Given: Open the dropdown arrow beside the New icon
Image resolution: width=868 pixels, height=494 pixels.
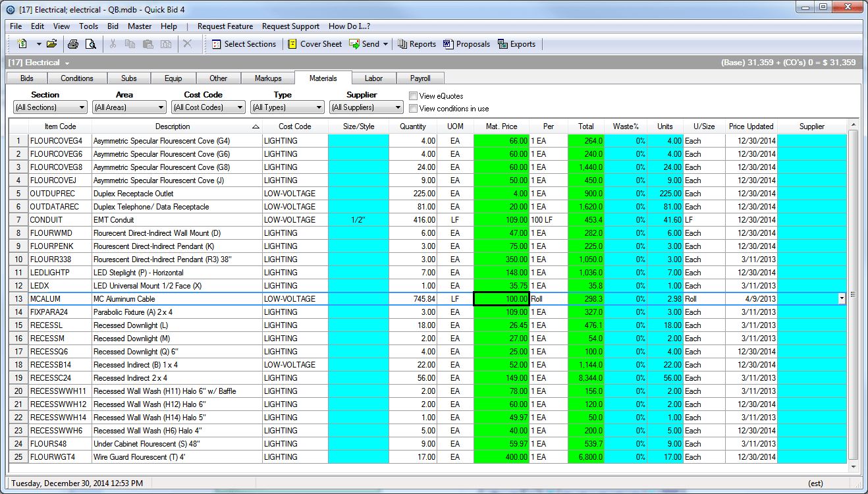Looking at the screenshot, I should (x=39, y=44).
